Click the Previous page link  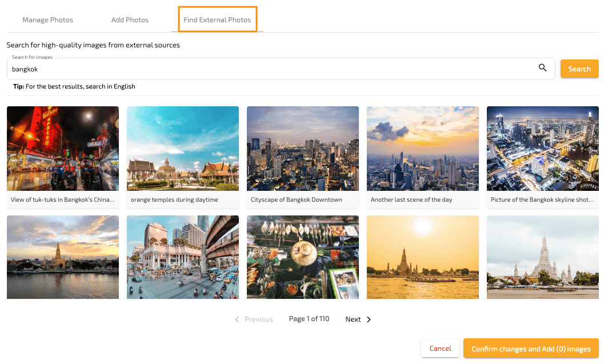tap(258, 319)
